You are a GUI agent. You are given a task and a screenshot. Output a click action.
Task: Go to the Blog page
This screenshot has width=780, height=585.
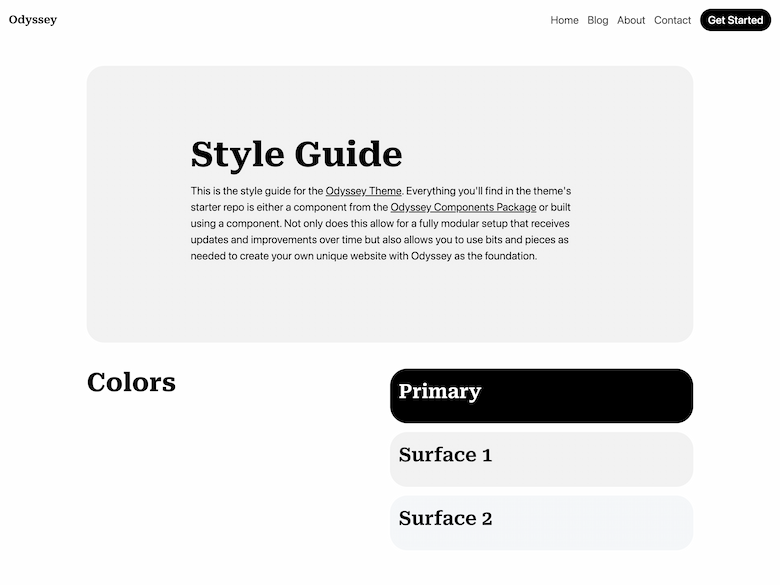[598, 20]
